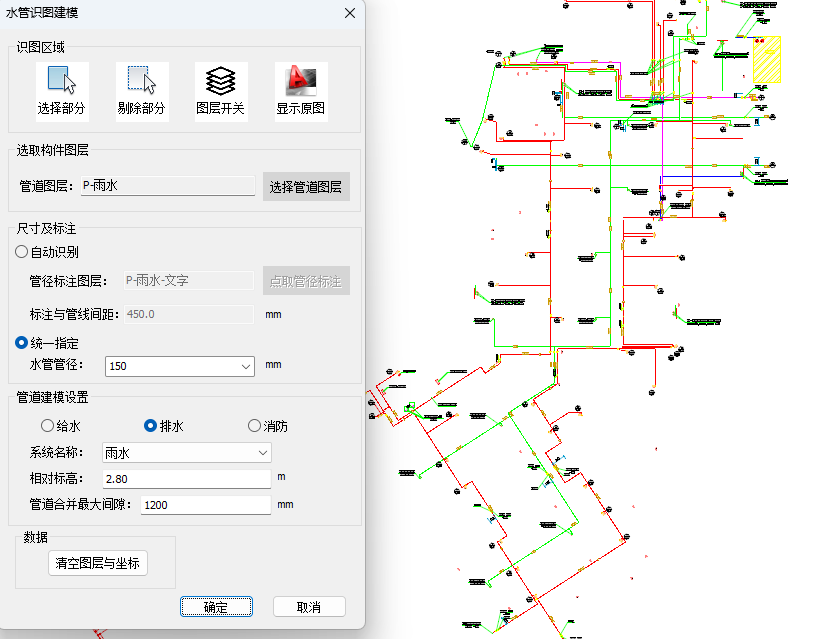
Task: Select the 统一指定 radio option
Action: tap(21, 342)
